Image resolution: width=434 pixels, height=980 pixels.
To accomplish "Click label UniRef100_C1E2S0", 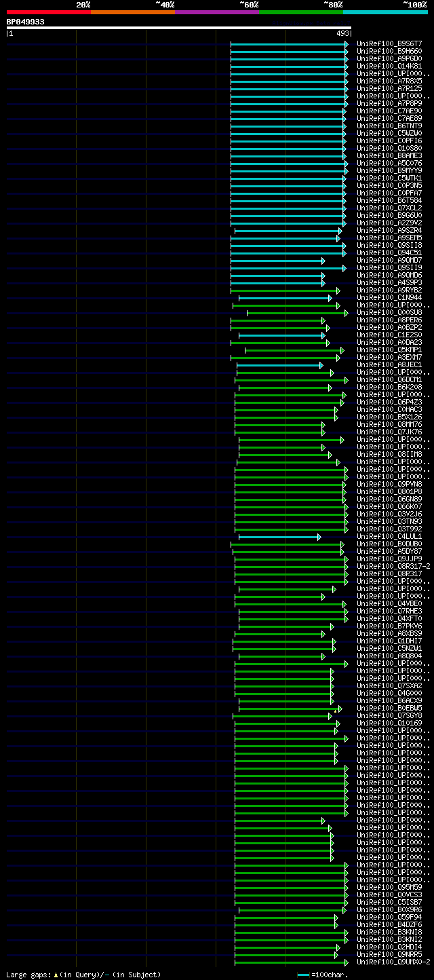I will [x=389, y=335].
